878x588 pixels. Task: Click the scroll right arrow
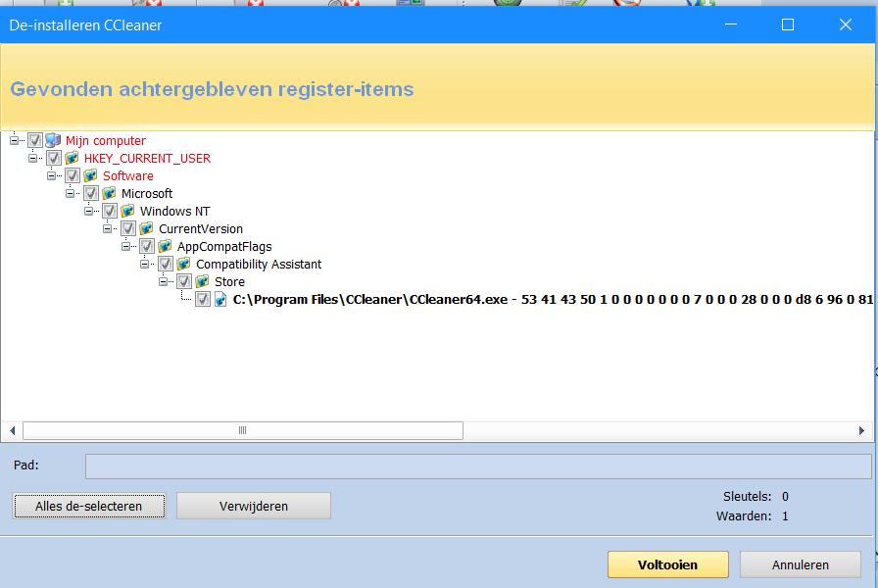(861, 430)
